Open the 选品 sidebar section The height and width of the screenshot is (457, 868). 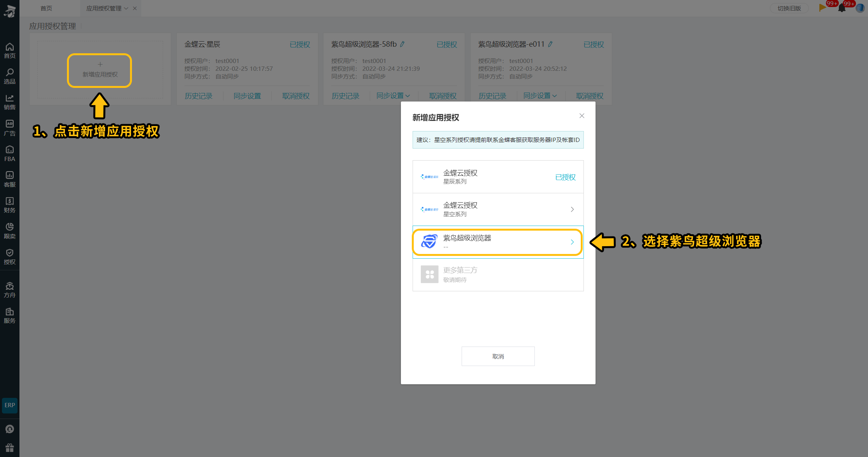pyautogui.click(x=10, y=76)
